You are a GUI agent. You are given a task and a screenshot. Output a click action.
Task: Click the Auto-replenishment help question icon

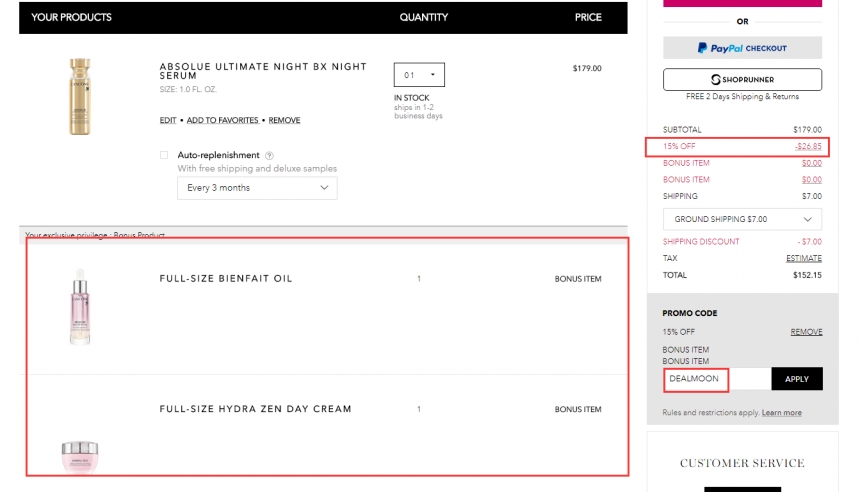pos(269,156)
